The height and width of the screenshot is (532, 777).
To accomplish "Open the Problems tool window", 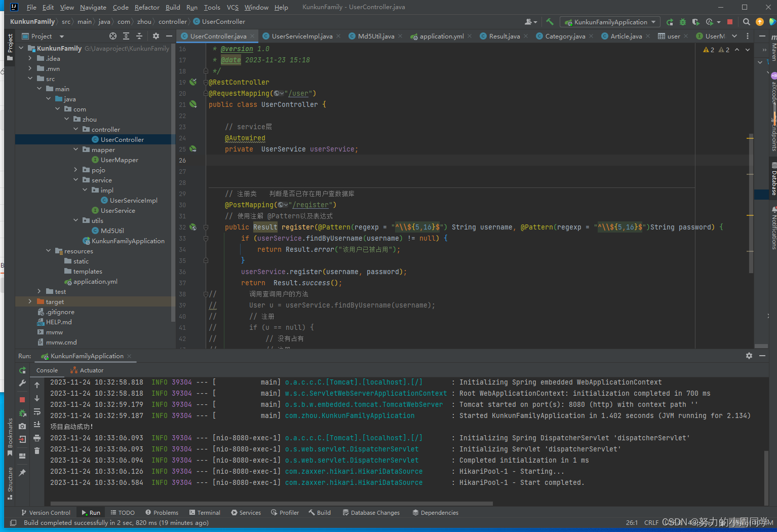I will click(x=162, y=513).
